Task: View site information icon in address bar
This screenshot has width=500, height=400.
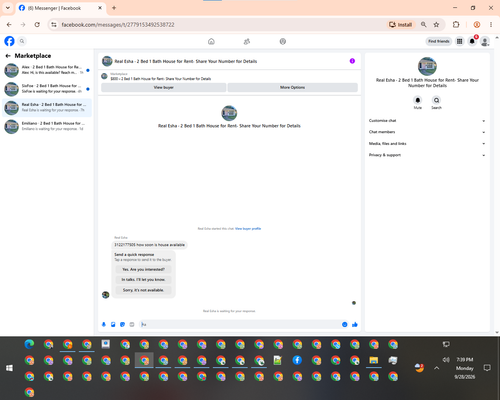Action: tap(54, 25)
